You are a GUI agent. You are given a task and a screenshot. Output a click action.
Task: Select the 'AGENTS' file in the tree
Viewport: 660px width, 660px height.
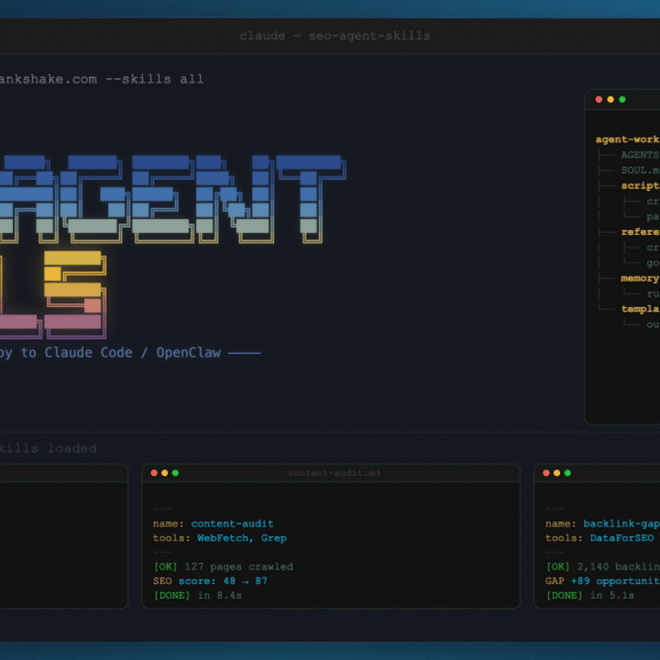click(640, 155)
